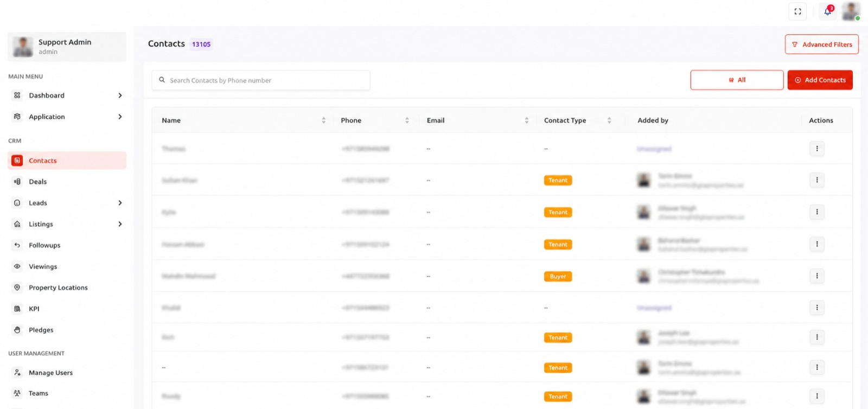868x409 pixels.
Task: Click the Listings house icon
Action: (x=17, y=224)
